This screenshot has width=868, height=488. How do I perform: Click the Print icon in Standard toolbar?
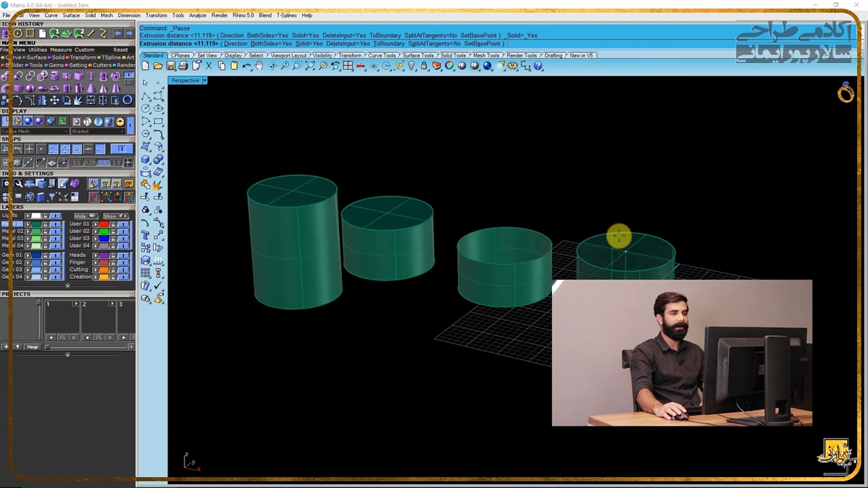pyautogui.click(x=183, y=66)
